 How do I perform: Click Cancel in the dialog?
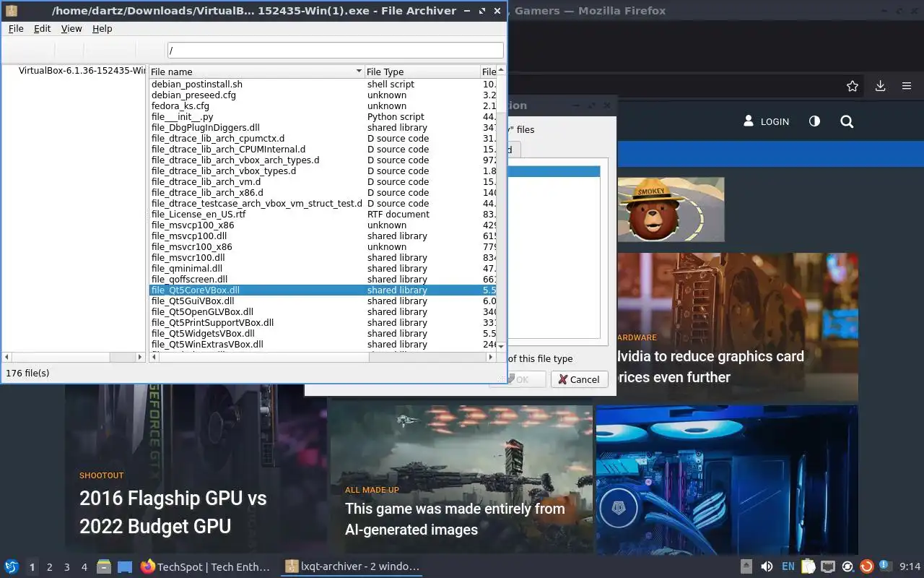(x=579, y=379)
